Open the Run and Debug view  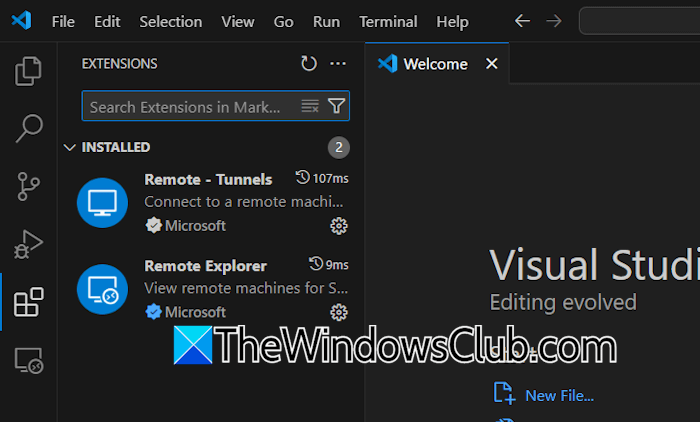pyautogui.click(x=28, y=244)
